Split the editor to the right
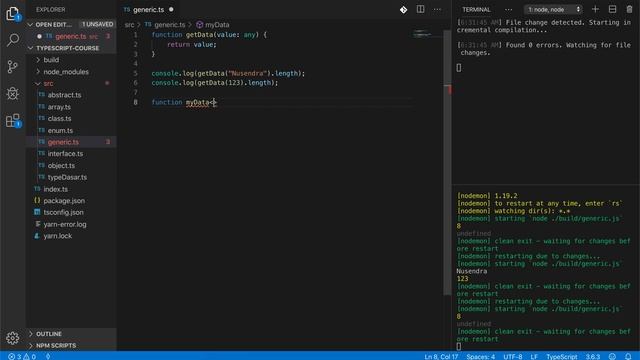Viewport: 640px width, 360px height. pos(420,9)
